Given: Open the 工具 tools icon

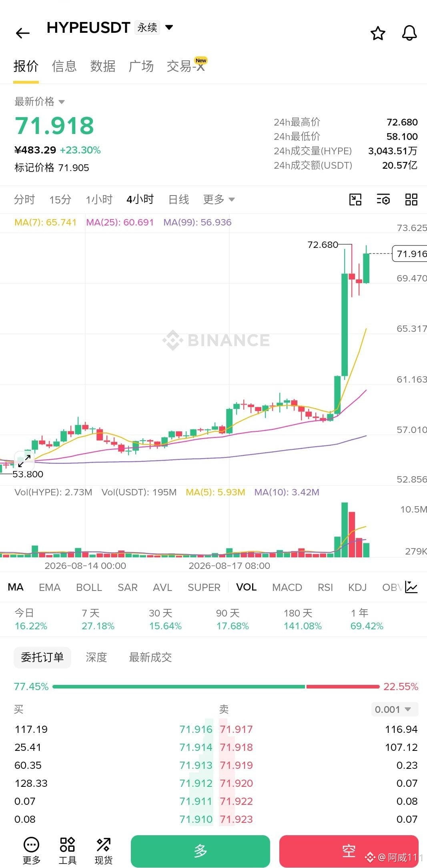Looking at the screenshot, I should [67, 851].
